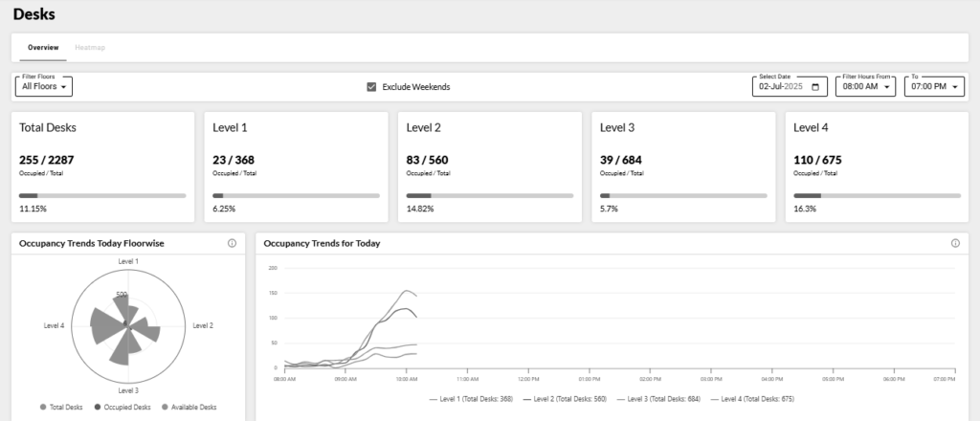980x421 pixels.
Task: Click info icon on Occupancy Trends for Today
Action: coord(955,243)
